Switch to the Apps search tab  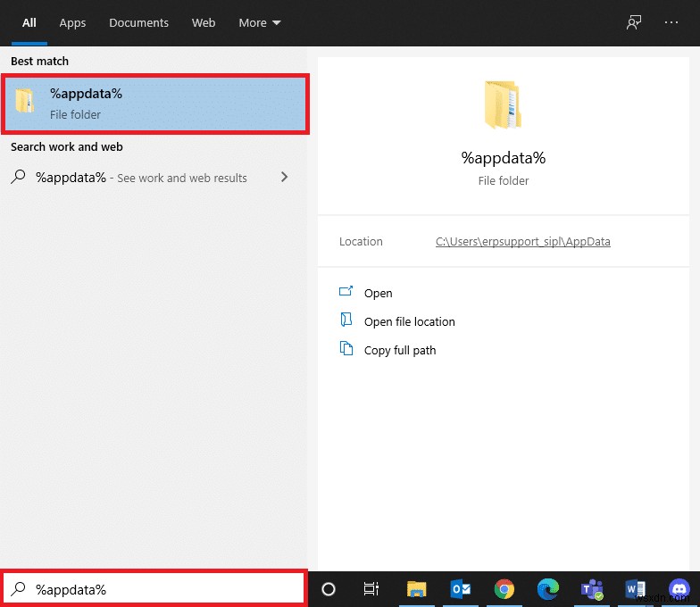72,23
